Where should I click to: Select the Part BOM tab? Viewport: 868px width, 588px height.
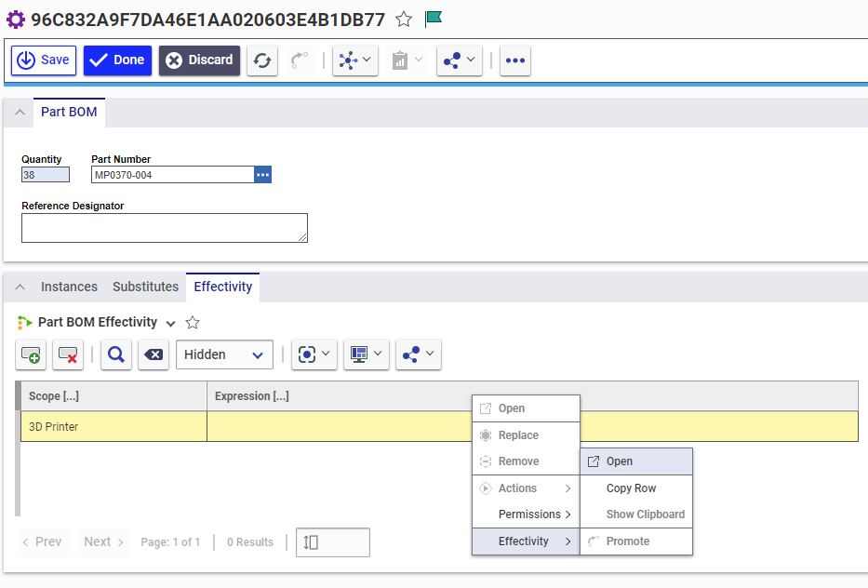69,113
